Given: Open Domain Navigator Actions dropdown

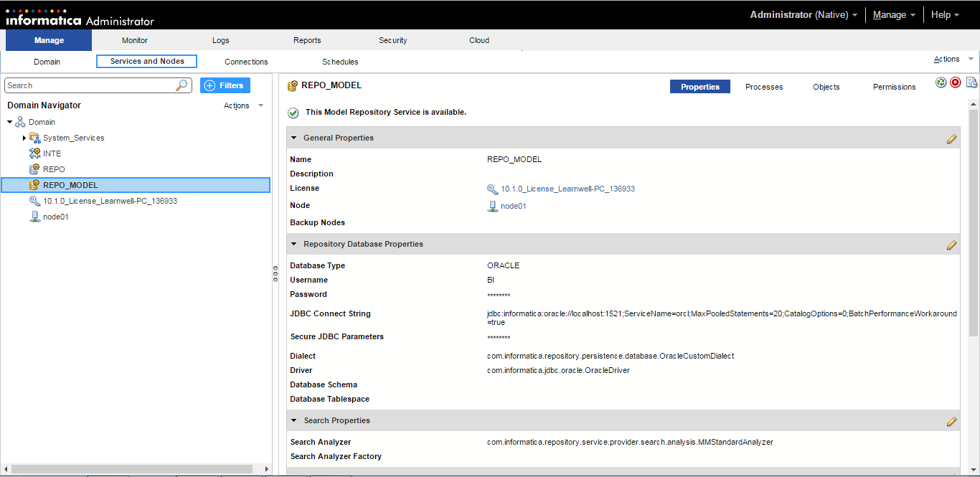Looking at the screenshot, I should tap(243, 105).
